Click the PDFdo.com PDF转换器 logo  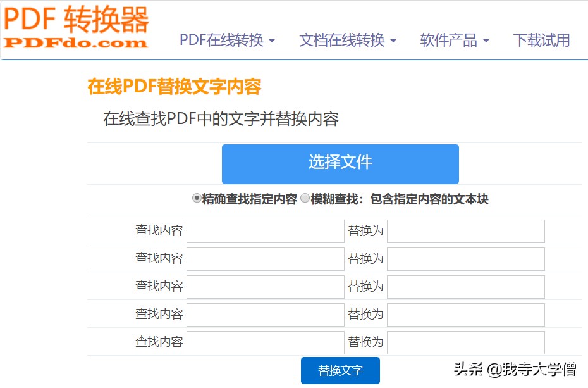tap(76, 28)
